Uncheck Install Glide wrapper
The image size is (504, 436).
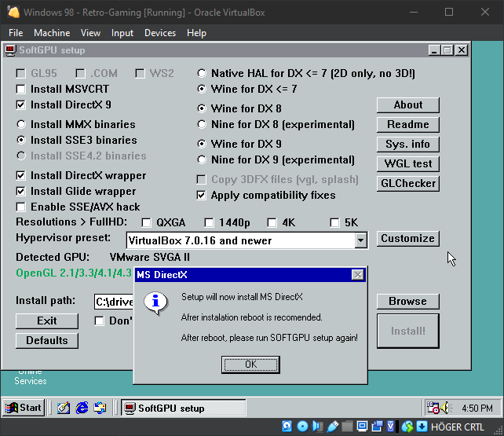(x=20, y=192)
